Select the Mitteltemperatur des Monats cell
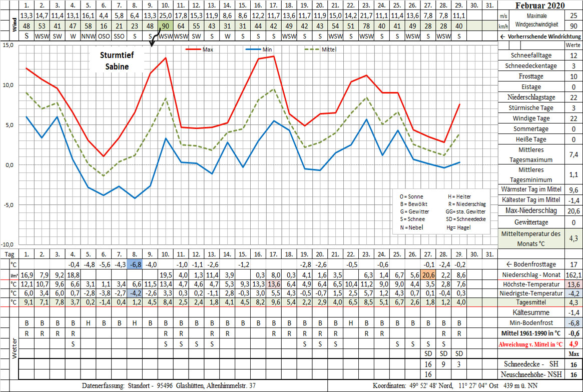The width and height of the screenshot is (583, 392). (530, 238)
